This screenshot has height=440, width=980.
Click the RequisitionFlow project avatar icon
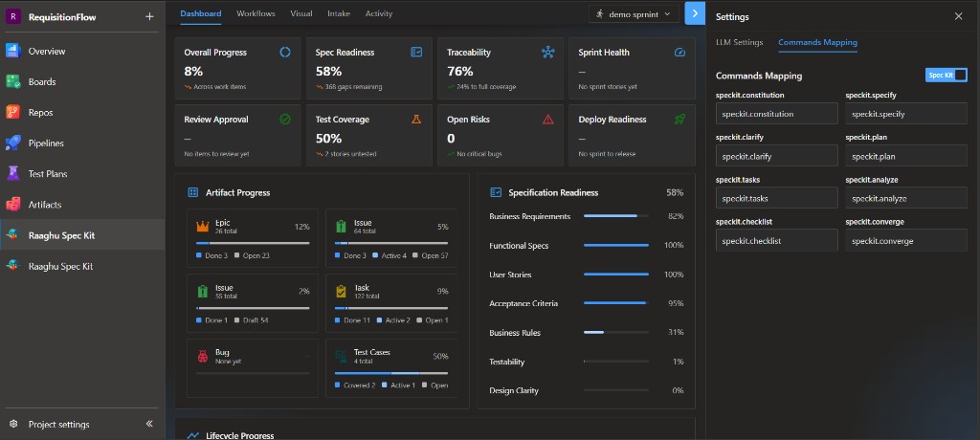click(x=13, y=17)
